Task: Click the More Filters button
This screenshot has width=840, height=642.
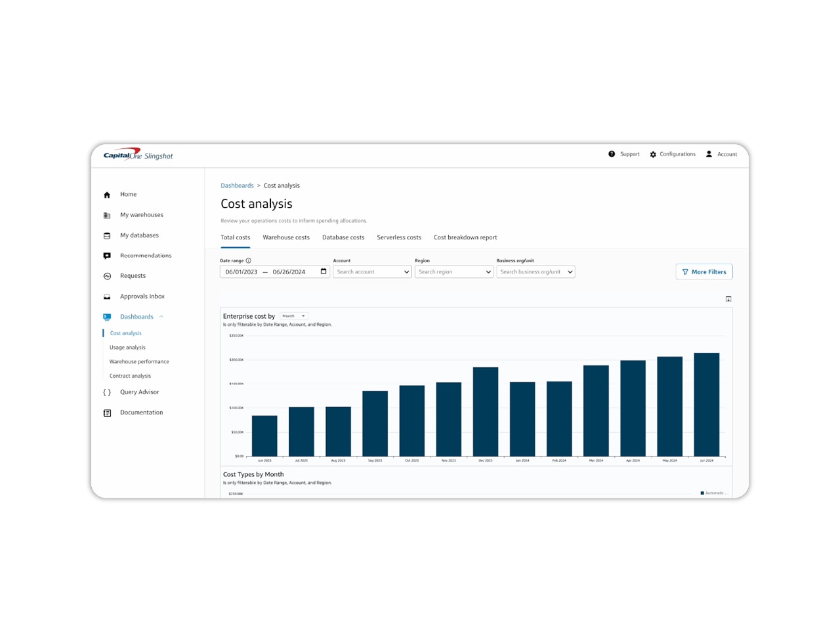Action: [703, 271]
